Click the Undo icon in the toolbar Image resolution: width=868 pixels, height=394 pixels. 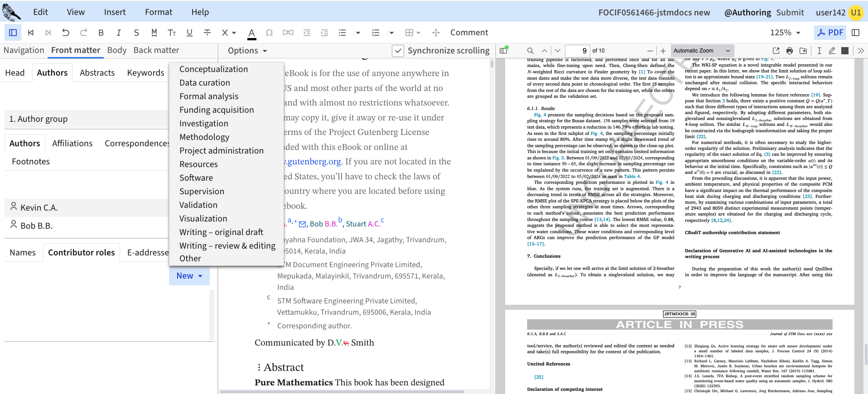click(66, 33)
